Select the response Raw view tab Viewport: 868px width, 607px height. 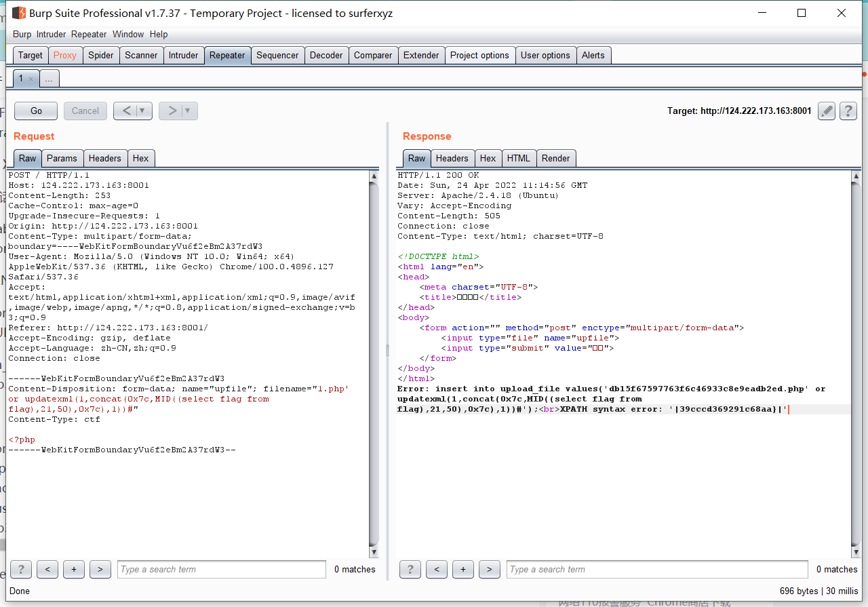[x=417, y=158]
